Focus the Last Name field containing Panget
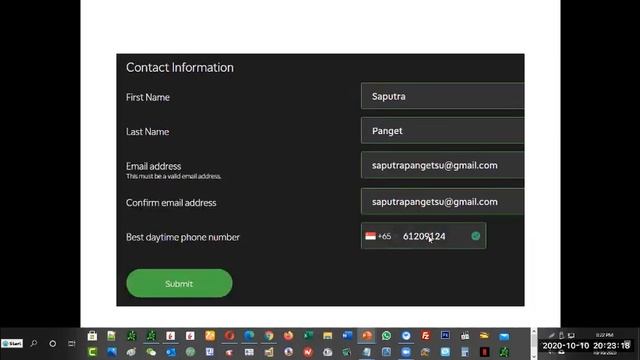The height and width of the screenshot is (360, 640). pos(442,131)
